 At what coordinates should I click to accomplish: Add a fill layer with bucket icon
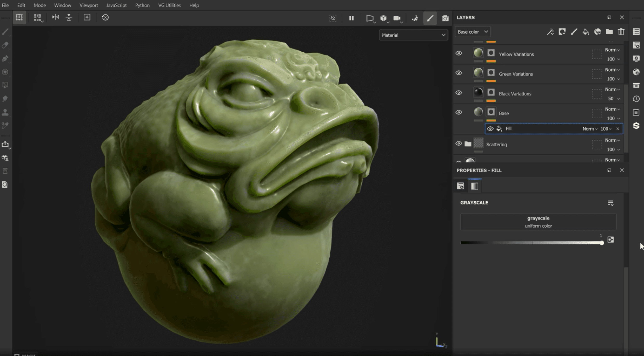(x=586, y=32)
